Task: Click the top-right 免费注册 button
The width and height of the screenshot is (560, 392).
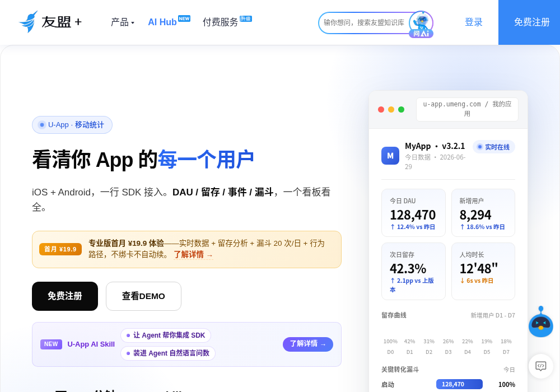Action: (x=529, y=22)
